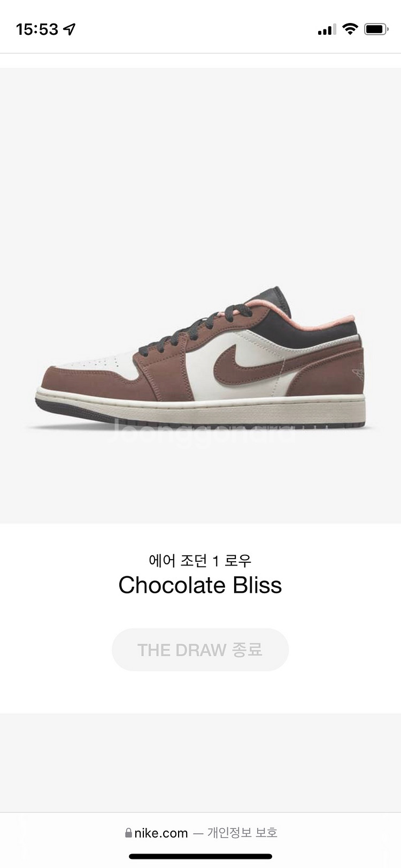Viewport: 401px width, 868px height.
Task: Open the nike.com address bar
Action: click(x=200, y=833)
